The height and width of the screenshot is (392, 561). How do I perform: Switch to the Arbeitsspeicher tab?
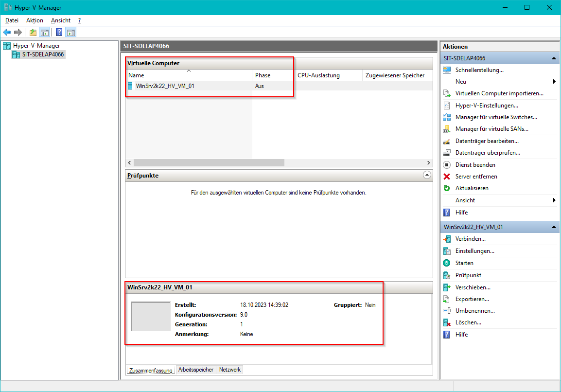[x=196, y=370]
